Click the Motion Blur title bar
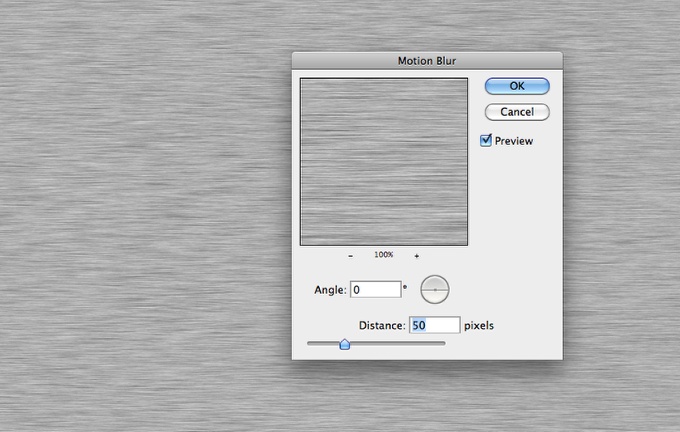Image resolution: width=680 pixels, height=432 pixels. (x=427, y=61)
